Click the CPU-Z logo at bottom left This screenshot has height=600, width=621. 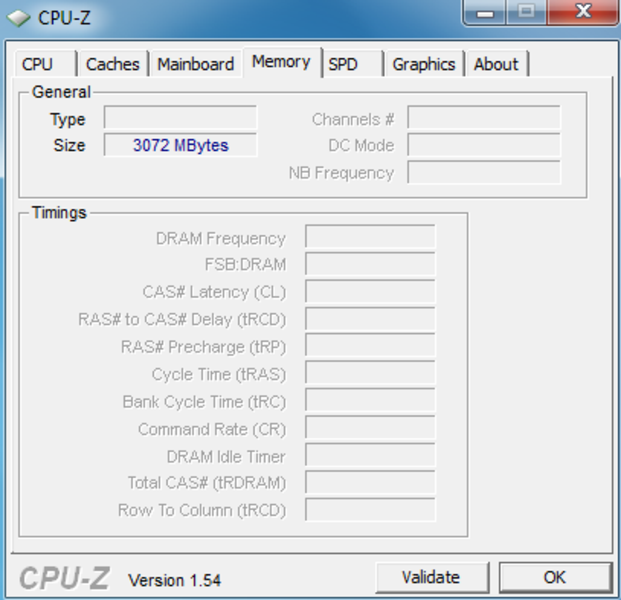pyautogui.click(x=65, y=578)
